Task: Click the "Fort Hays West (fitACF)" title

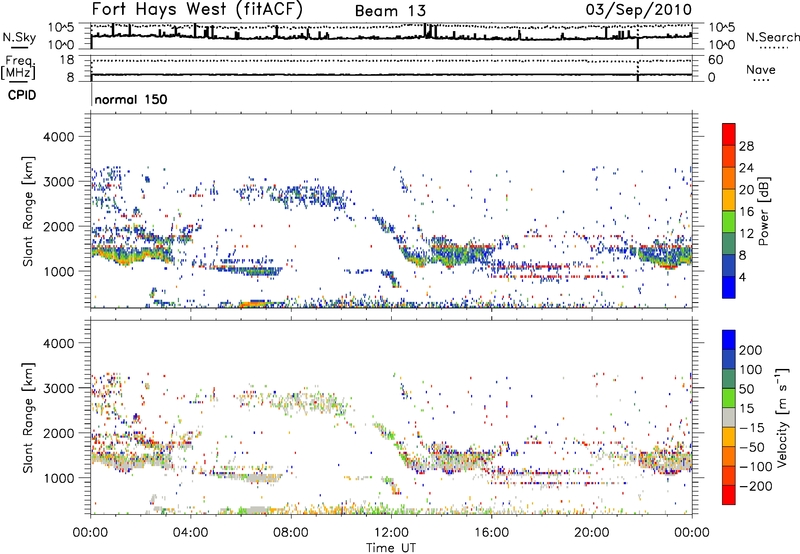Action: click(x=197, y=9)
